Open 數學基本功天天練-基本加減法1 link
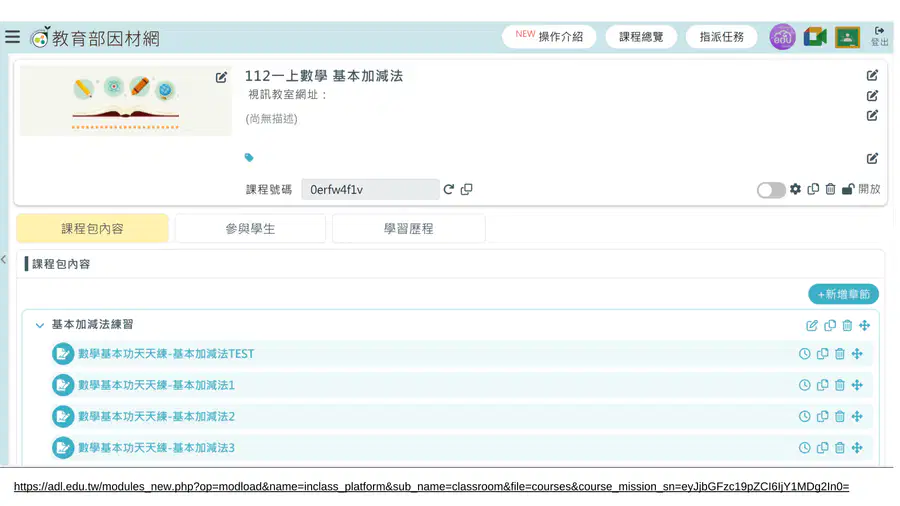Viewport: 900px width, 506px height. point(157,385)
